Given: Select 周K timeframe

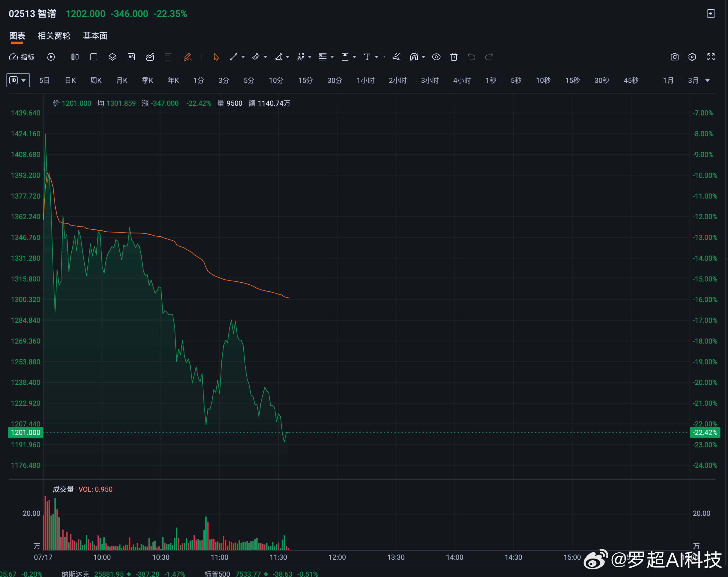Looking at the screenshot, I should 96,81.
